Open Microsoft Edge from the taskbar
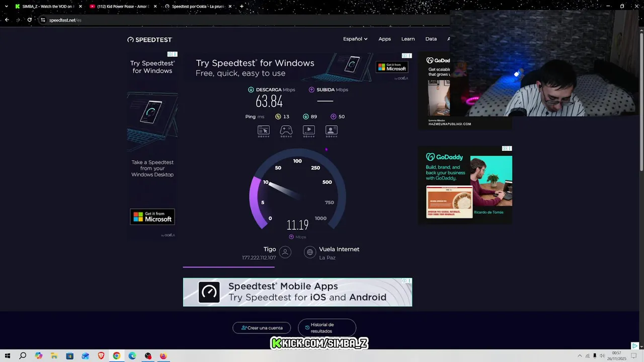The height and width of the screenshot is (362, 644). (132, 356)
